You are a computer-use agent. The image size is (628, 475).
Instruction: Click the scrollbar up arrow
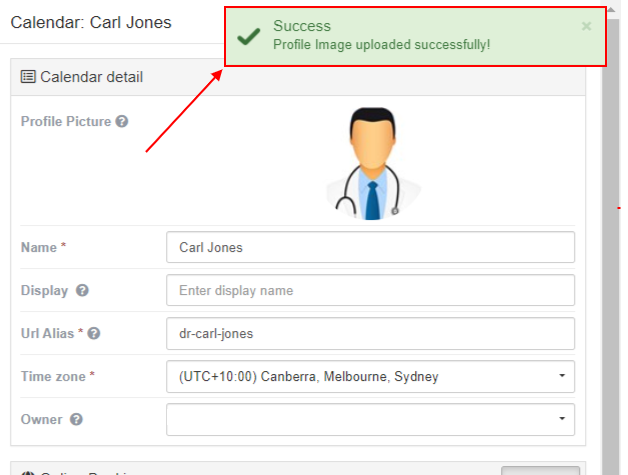click(611, 10)
